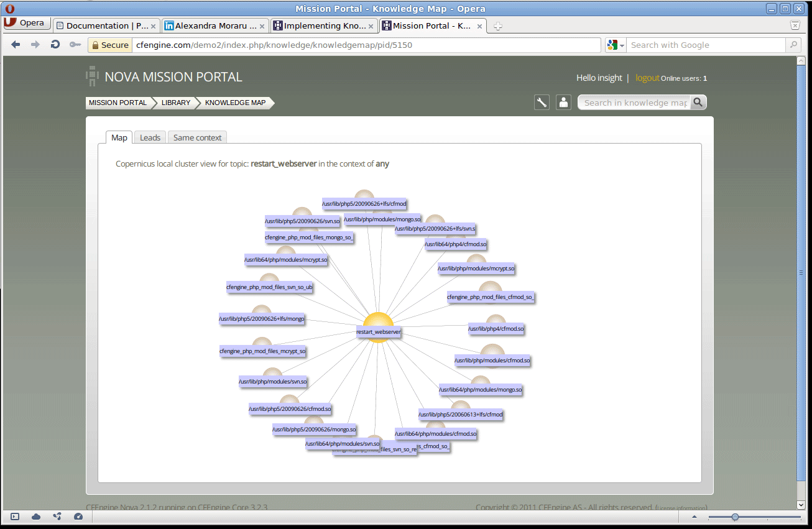Click the /usr/lib/php5/20090626/svn.so node
812x529 pixels.
click(x=302, y=221)
